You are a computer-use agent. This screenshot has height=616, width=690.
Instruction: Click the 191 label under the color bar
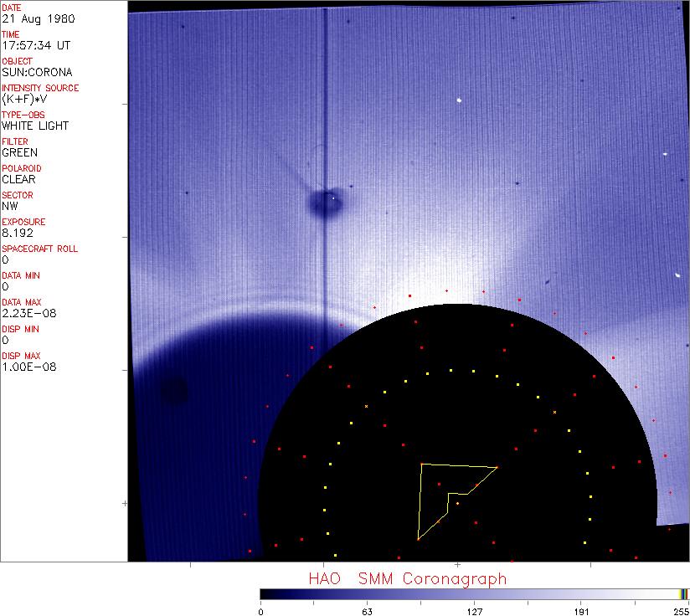581,609
